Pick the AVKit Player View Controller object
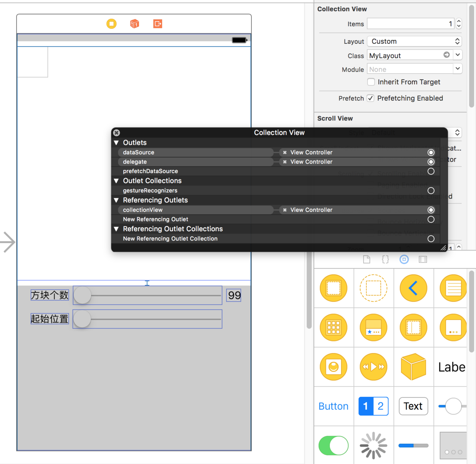Image resolution: width=476 pixels, height=464 pixels. point(374,367)
